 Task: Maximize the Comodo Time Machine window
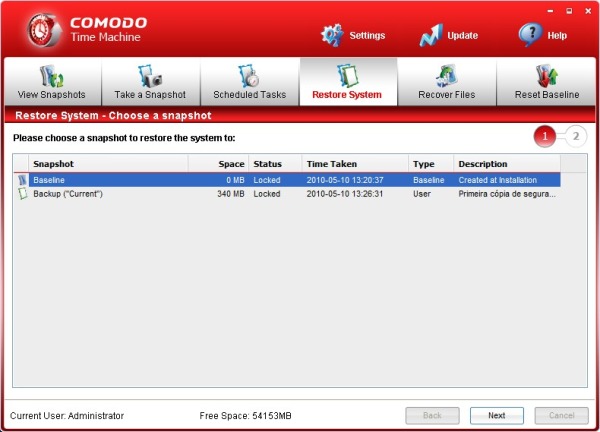(x=569, y=11)
